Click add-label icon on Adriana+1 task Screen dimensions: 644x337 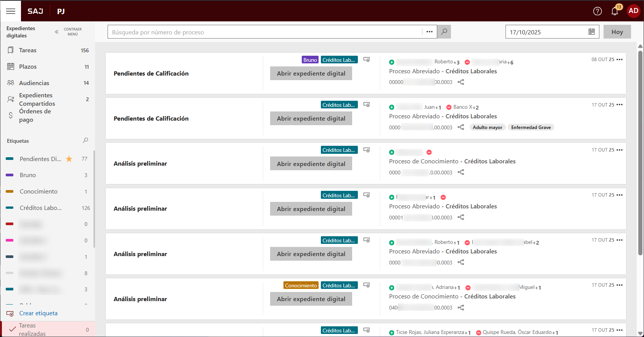pos(367,285)
